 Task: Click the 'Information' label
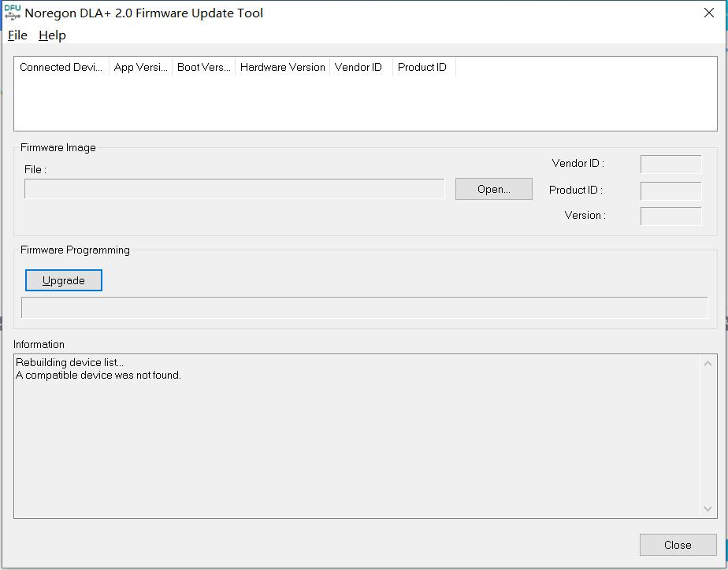pyautogui.click(x=39, y=344)
